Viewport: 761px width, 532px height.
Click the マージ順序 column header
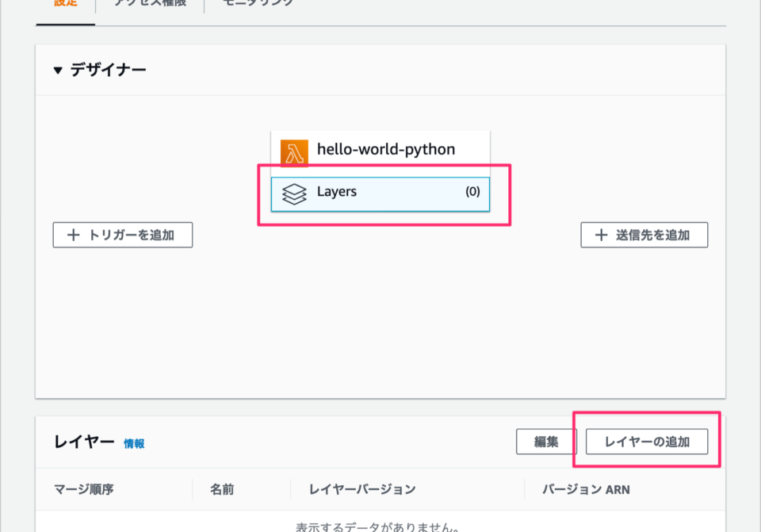[82, 489]
